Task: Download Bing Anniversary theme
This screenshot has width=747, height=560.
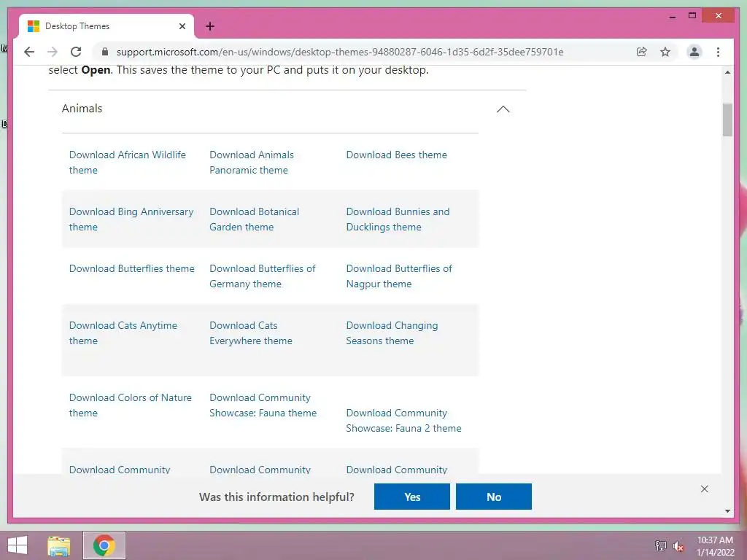Action: coord(131,219)
